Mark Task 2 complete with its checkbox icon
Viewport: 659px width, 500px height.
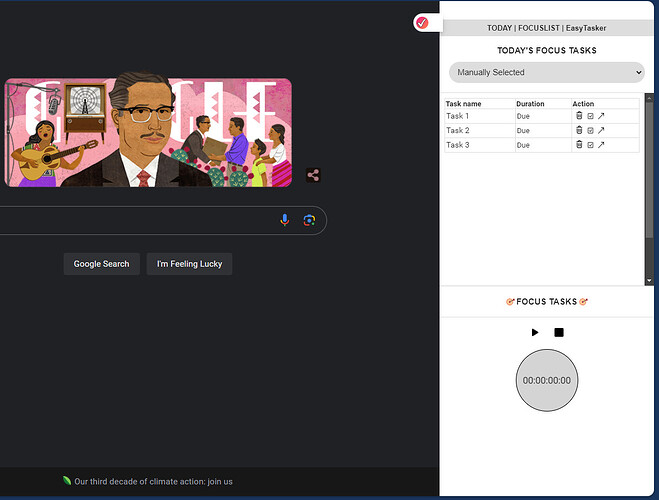tap(590, 131)
